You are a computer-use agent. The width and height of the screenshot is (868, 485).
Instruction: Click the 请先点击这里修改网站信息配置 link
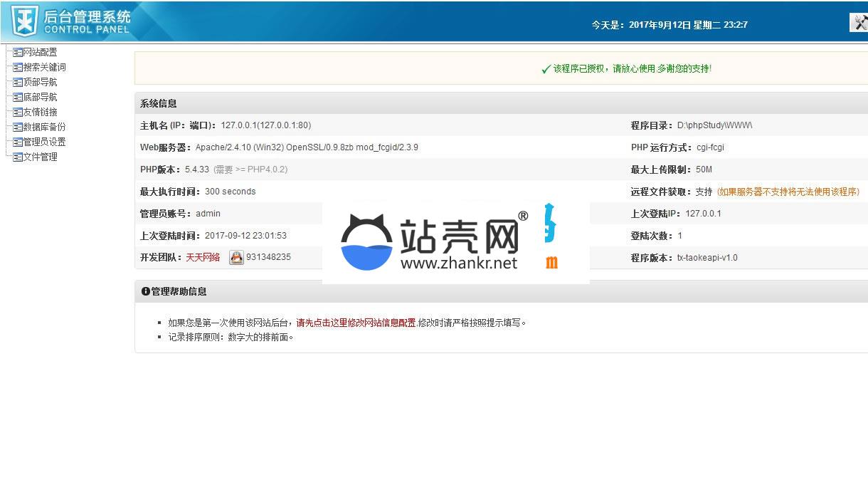coord(356,323)
